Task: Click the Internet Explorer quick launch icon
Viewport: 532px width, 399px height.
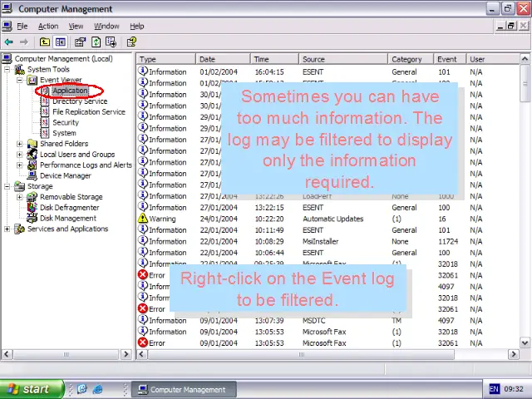Action: click(x=98, y=389)
